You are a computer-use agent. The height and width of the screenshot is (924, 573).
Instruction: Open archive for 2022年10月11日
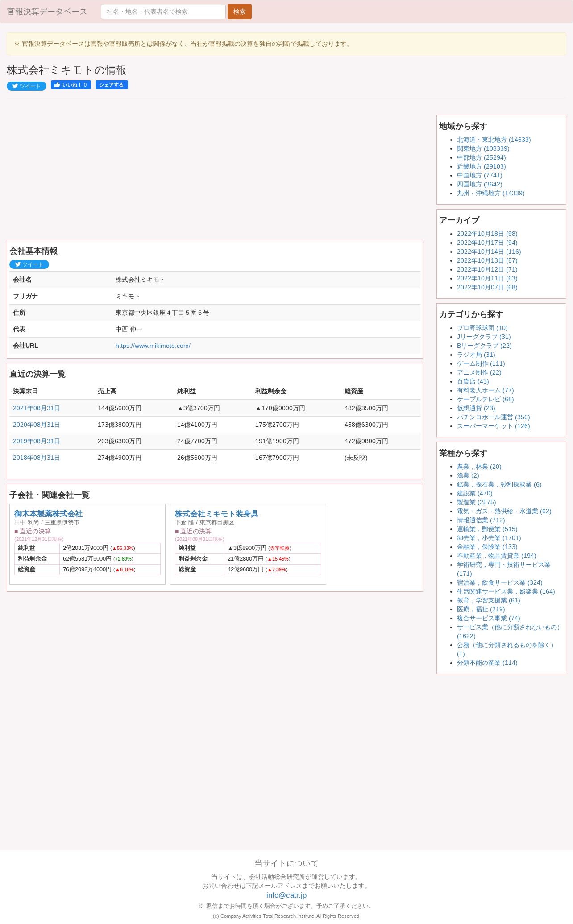coord(487,278)
